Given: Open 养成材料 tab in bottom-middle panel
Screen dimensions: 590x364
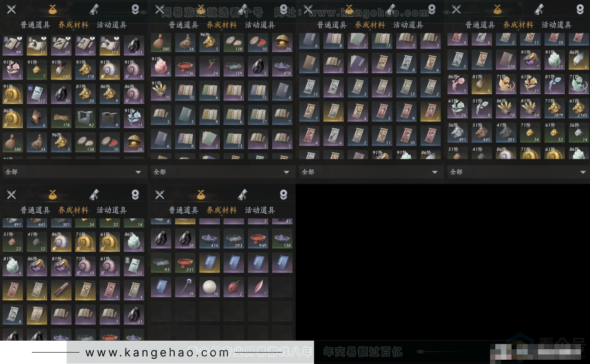Looking at the screenshot, I should pyautogui.click(x=222, y=210).
